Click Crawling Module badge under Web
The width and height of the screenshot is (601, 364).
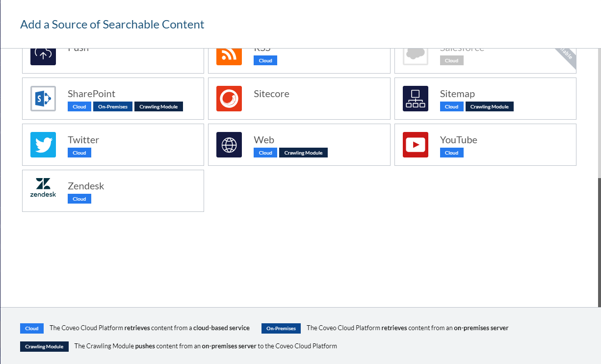pos(304,153)
